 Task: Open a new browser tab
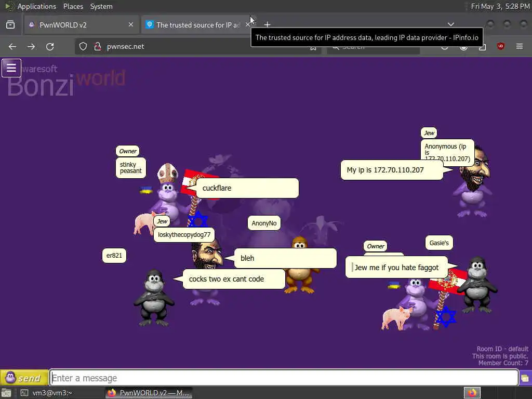tap(268, 24)
